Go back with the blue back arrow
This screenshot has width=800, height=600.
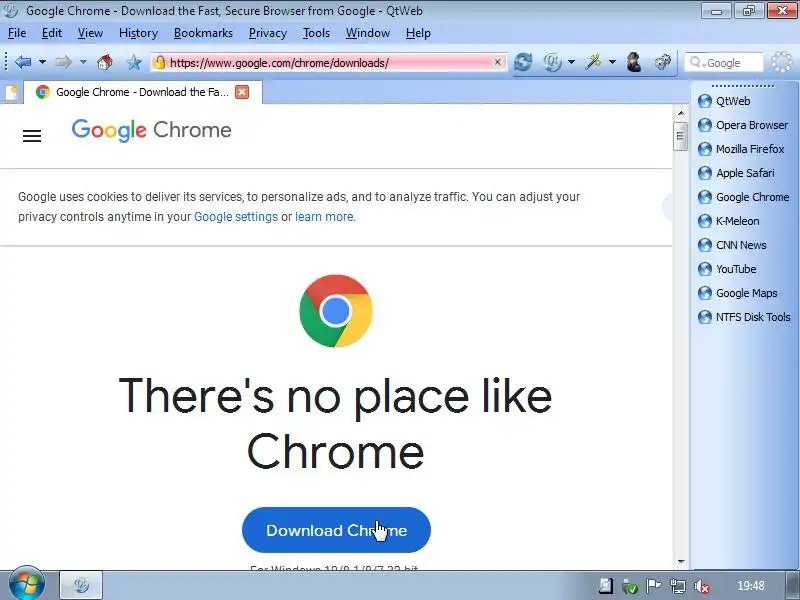tap(23, 62)
